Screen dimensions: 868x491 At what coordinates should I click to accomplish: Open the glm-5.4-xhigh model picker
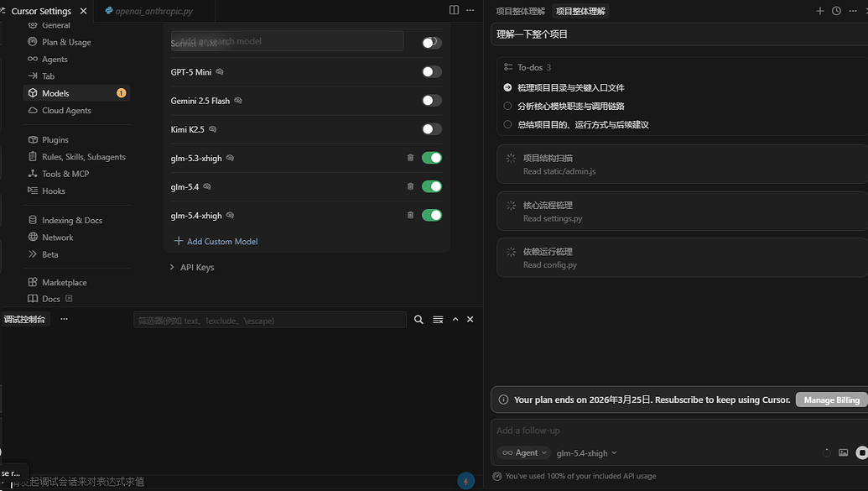click(586, 453)
